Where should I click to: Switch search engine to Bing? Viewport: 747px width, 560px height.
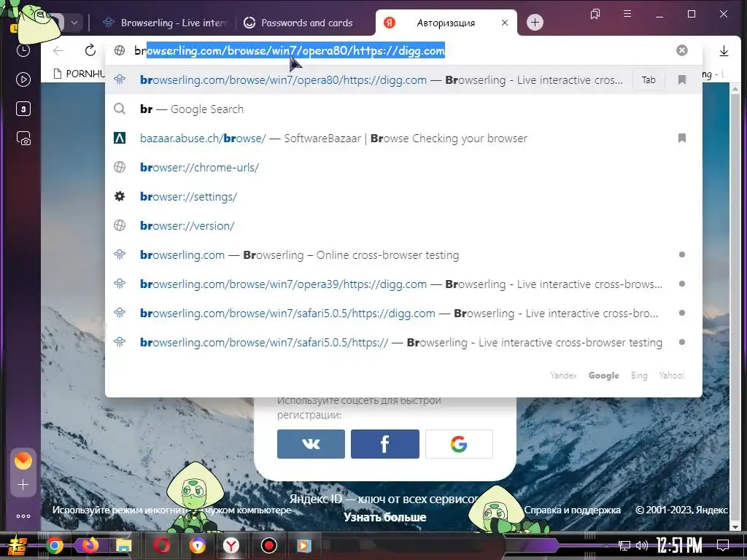click(x=639, y=376)
